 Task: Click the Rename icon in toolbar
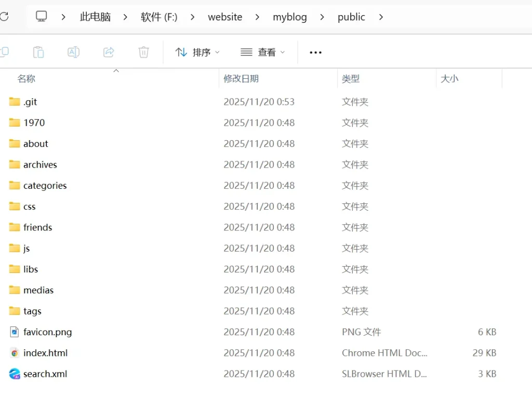[x=74, y=52]
